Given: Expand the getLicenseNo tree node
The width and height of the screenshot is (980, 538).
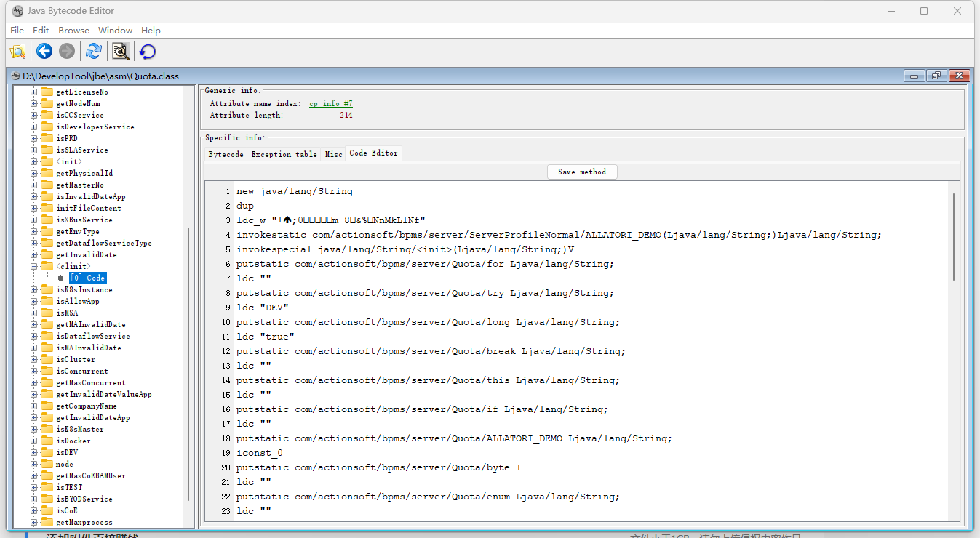Looking at the screenshot, I should 33,92.
